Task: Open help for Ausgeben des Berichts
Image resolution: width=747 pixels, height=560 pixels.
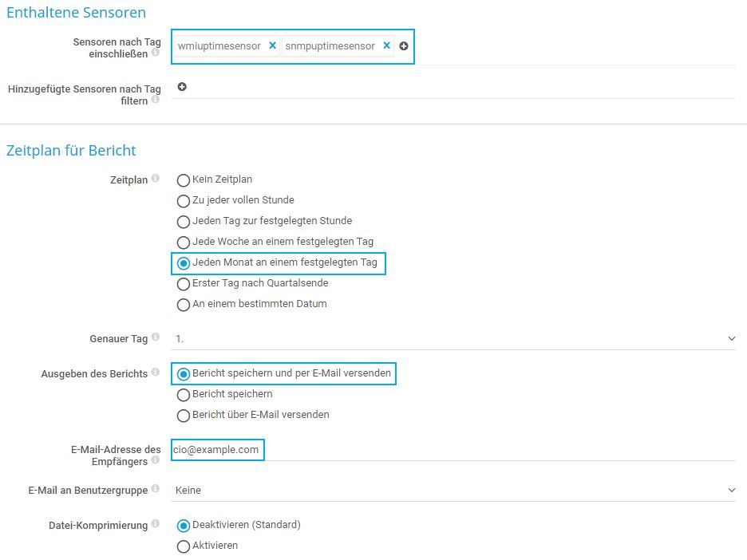Action: tap(156, 373)
